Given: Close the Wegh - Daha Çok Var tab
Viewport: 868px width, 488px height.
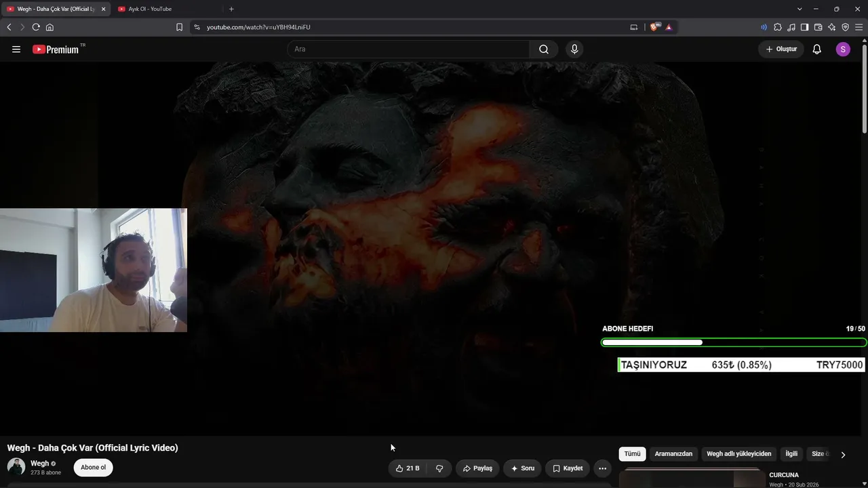Looking at the screenshot, I should coord(103,9).
